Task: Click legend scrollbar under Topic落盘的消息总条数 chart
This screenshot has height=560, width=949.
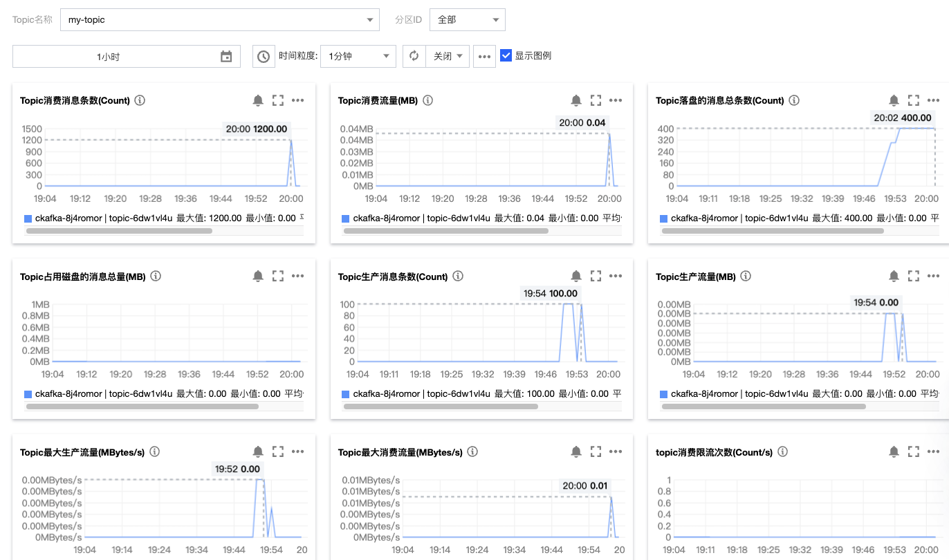Action: coord(773,231)
